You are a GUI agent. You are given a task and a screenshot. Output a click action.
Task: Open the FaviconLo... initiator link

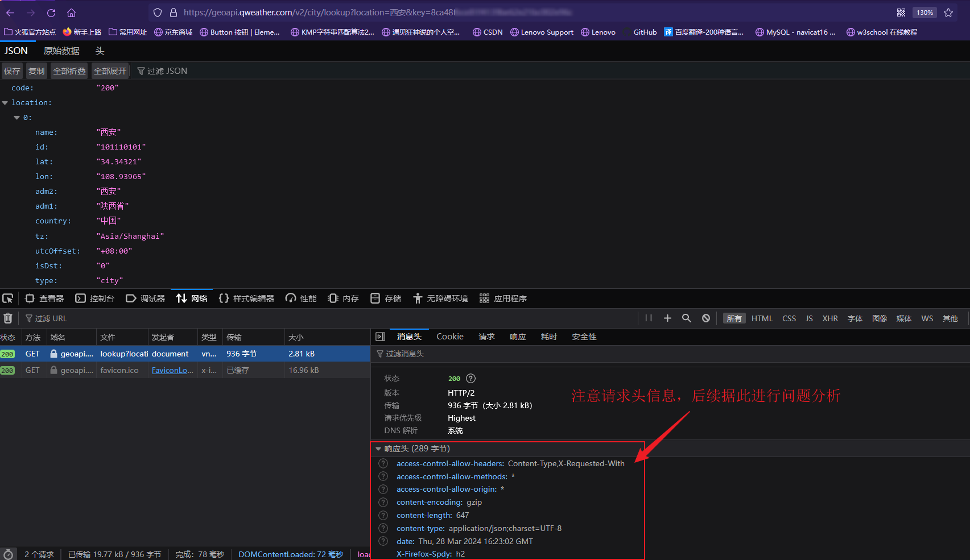tap(172, 370)
